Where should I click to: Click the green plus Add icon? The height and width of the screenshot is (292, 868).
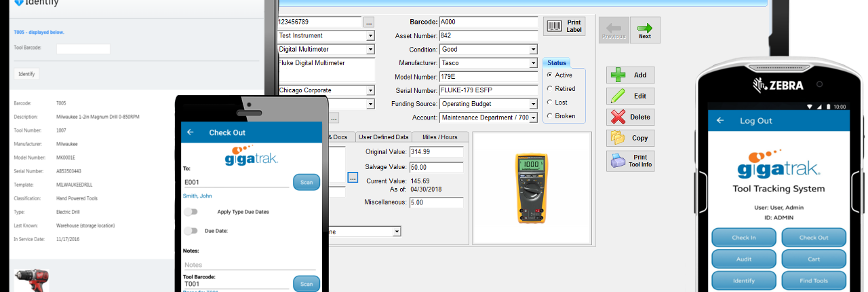(x=618, y=75)
